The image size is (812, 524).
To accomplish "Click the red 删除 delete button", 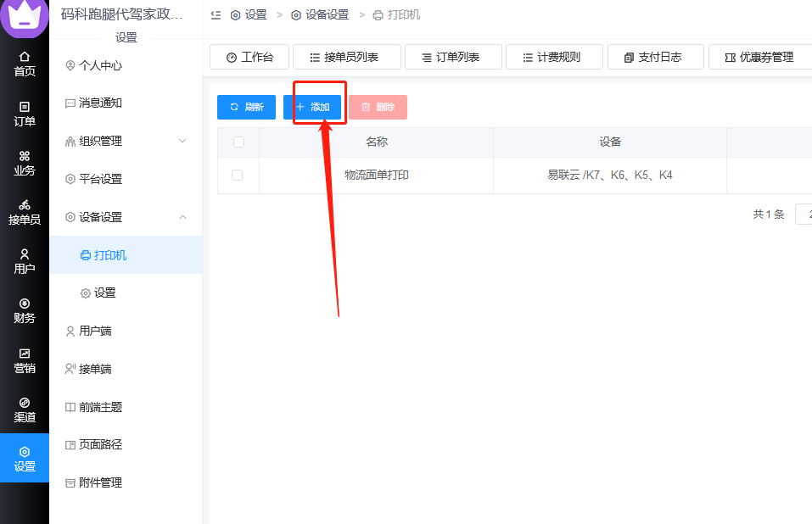I will coord(378,107).
